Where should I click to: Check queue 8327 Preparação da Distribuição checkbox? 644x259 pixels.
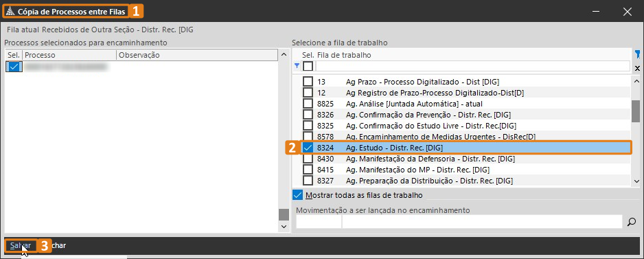pos(308,180)
